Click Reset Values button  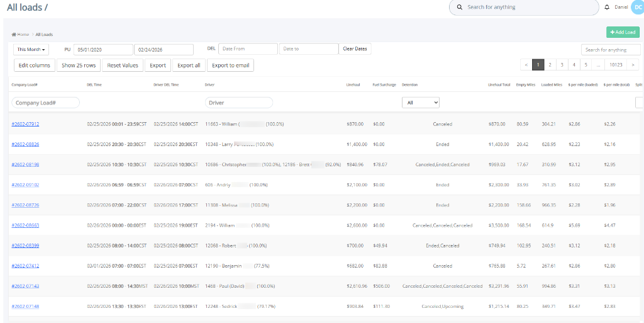click(123, 65)
